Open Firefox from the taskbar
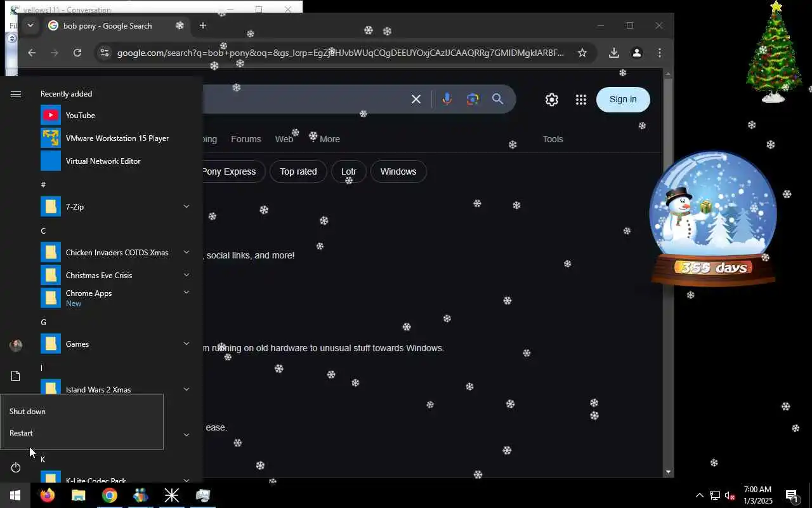812x508 pixels. click(x=48, y=495)
